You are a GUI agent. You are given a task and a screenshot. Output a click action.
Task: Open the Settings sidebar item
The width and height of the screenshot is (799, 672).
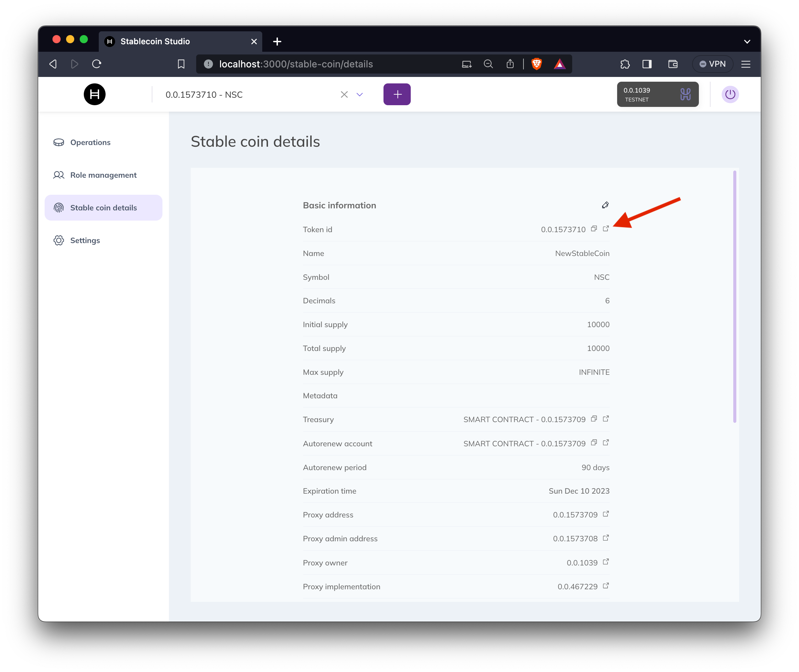pyautogui.click(x=85, y=240)
